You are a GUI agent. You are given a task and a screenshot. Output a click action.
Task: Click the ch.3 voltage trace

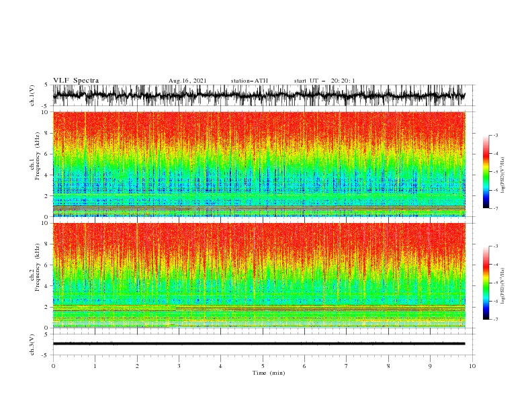tap(259, 344)
